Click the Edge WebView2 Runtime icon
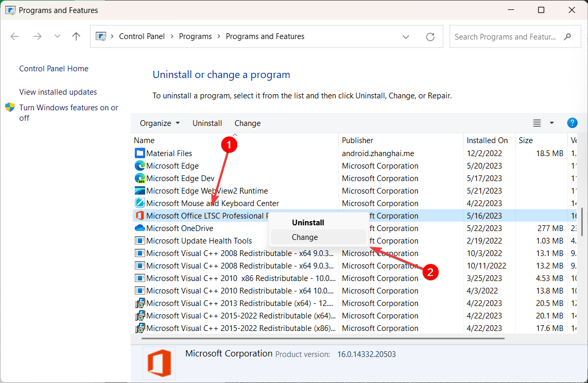Image resolution: width=588 pixels, height=383 pixels. [140, 190]
